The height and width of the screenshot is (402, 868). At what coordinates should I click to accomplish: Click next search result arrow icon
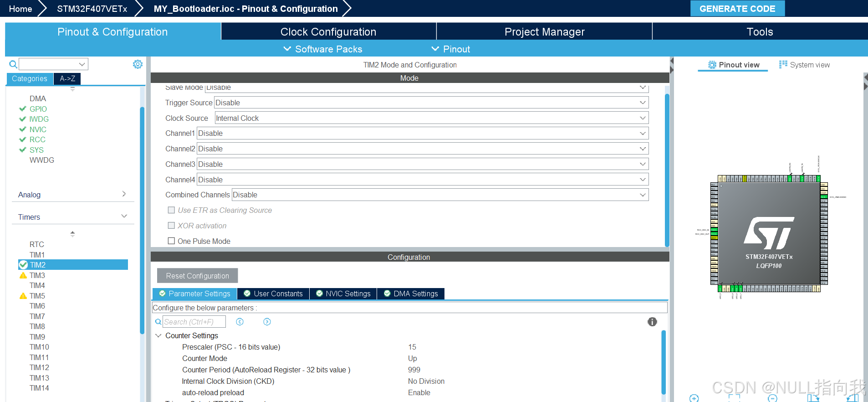tap(267, 322)
